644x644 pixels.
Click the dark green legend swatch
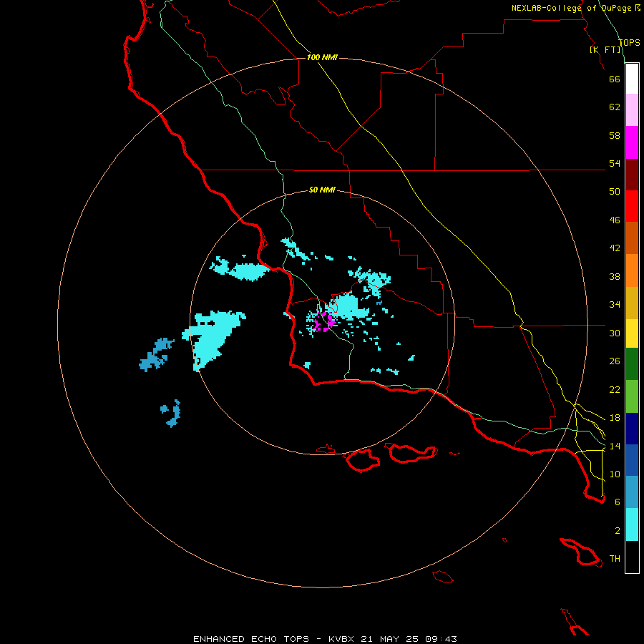tap(632, 364)
